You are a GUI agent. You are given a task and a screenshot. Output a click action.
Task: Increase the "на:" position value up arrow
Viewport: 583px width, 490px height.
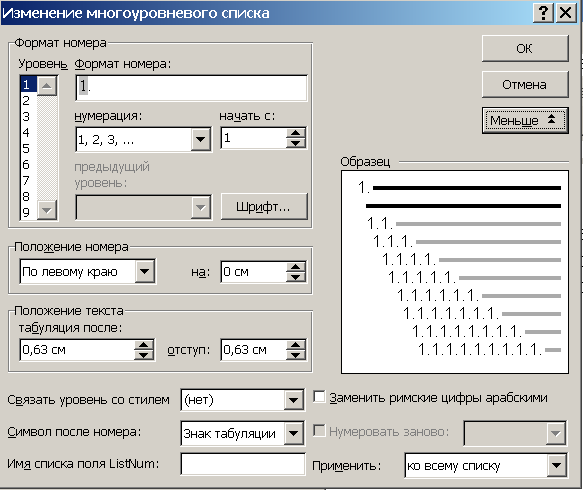(x=296, y=267)
